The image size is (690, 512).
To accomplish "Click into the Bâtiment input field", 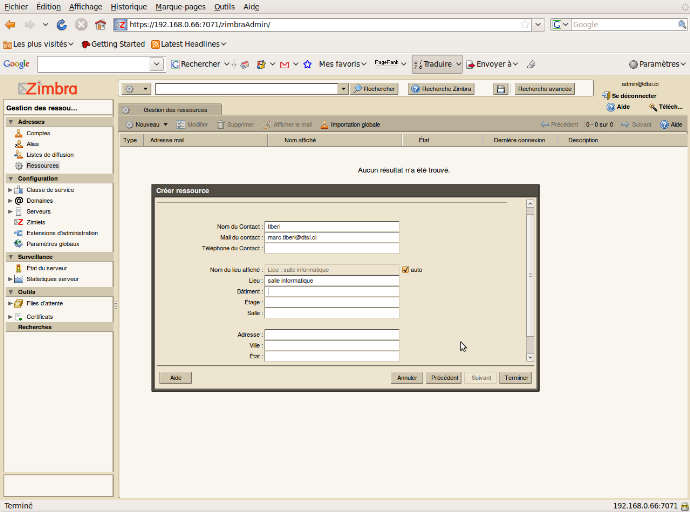I will tap(331, 292).
